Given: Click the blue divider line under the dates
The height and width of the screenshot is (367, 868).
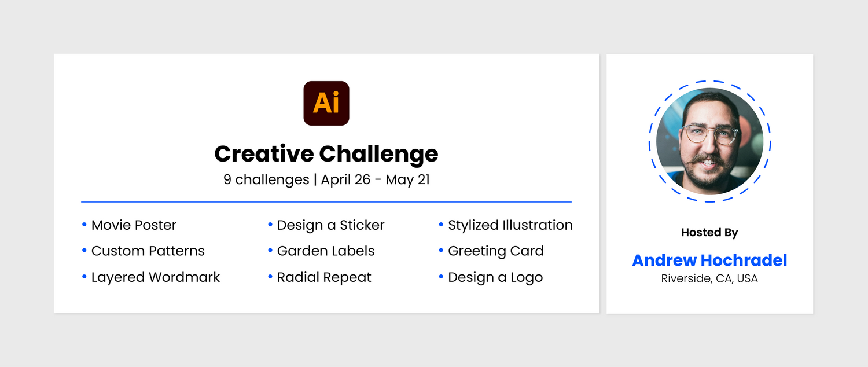Looking at the screenshot, I should click(x=326, y=202).
